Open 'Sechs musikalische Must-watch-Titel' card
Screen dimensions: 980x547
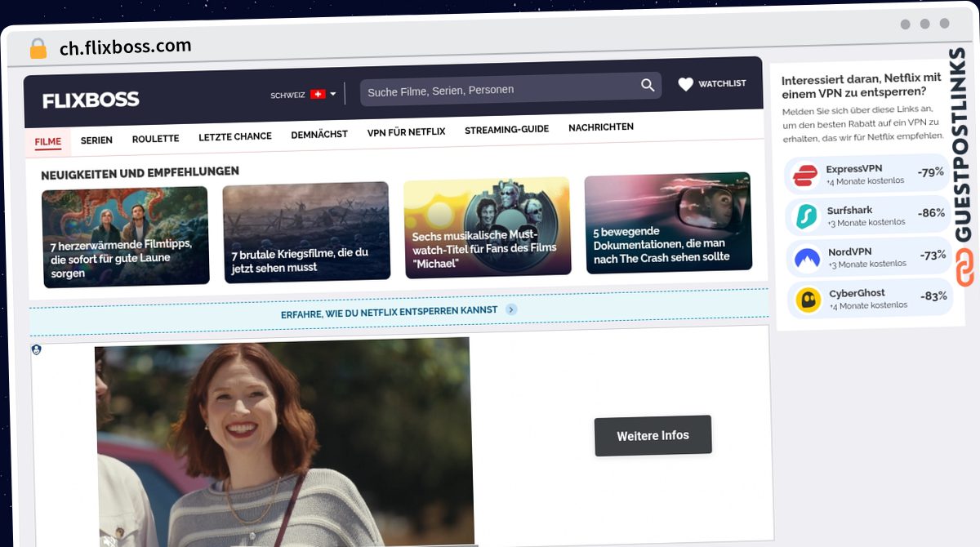pyautogui.click(x=488, y=228)
